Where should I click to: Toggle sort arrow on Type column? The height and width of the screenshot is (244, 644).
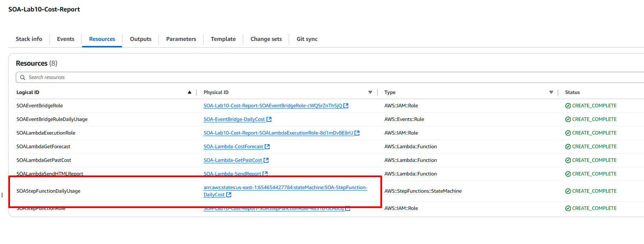point(551,93)
